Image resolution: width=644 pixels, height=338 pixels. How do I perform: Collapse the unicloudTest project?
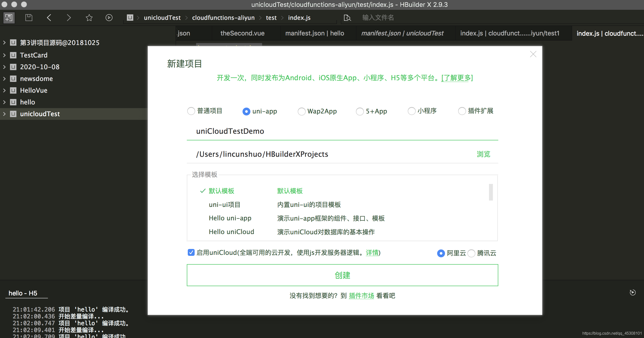[4, 114]
